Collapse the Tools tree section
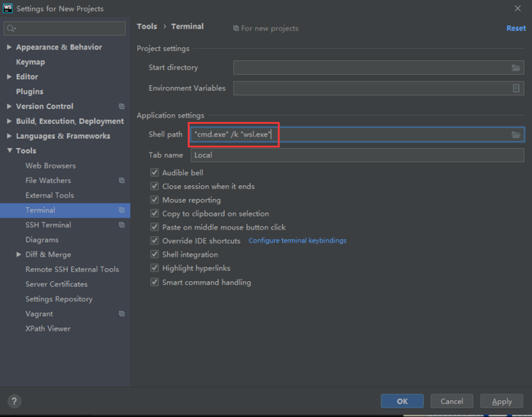The width and height of the screenshot is (532, 417). point(9,151)
